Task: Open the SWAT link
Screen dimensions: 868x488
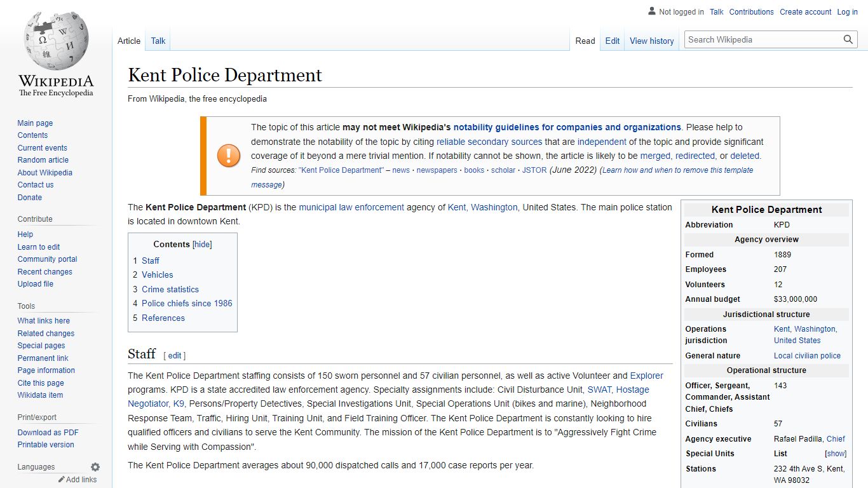Action: click(599, 390)
